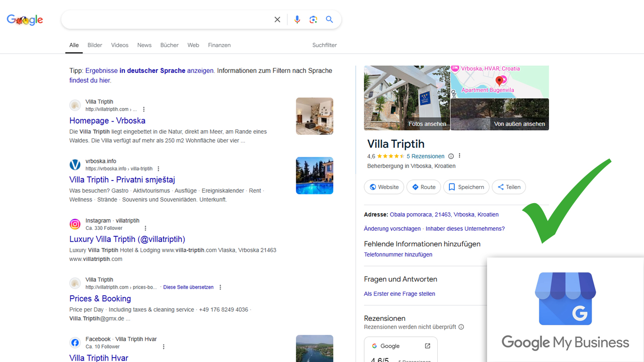The width and height of the screenshot is (644, 362).
Task: Open the Fotos ansehen thumbnail
Action: [x=407, y=98]
